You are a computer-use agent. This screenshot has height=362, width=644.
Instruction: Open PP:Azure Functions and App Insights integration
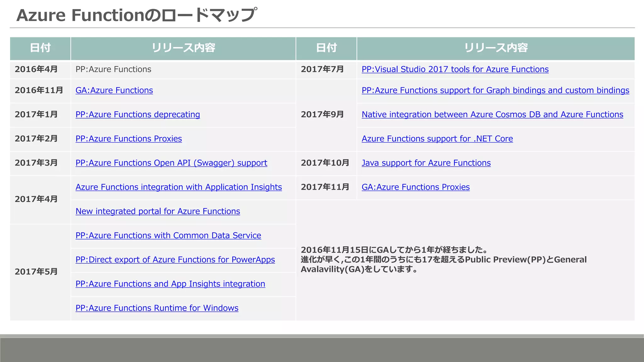click(170, 284)
